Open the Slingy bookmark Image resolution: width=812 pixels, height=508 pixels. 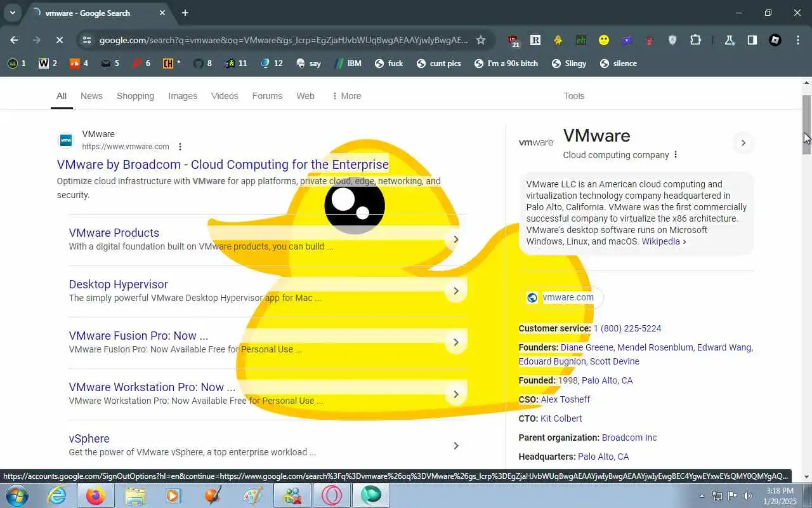(569, 63)
